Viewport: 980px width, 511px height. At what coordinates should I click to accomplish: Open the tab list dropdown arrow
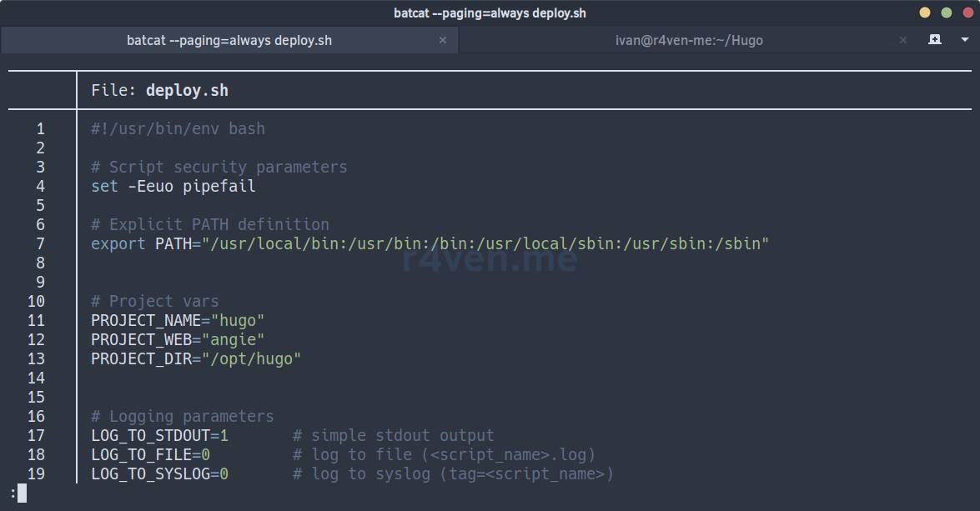tap(964, 39)
